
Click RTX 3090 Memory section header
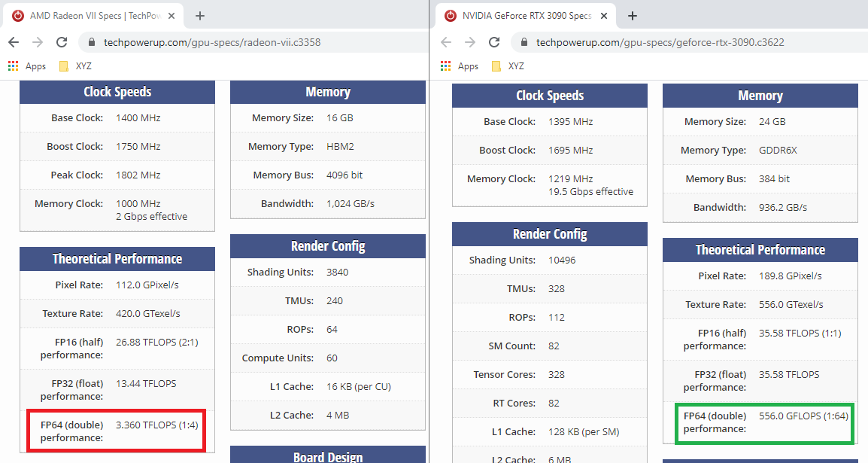tap(760, 96)
